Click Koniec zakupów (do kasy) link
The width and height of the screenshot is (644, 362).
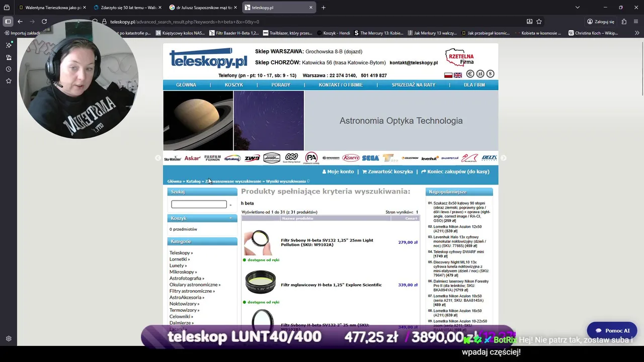455,171
